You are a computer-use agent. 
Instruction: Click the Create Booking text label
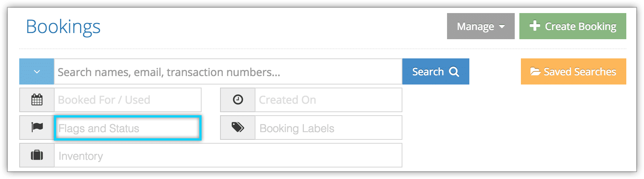click(x=581, y=27)
